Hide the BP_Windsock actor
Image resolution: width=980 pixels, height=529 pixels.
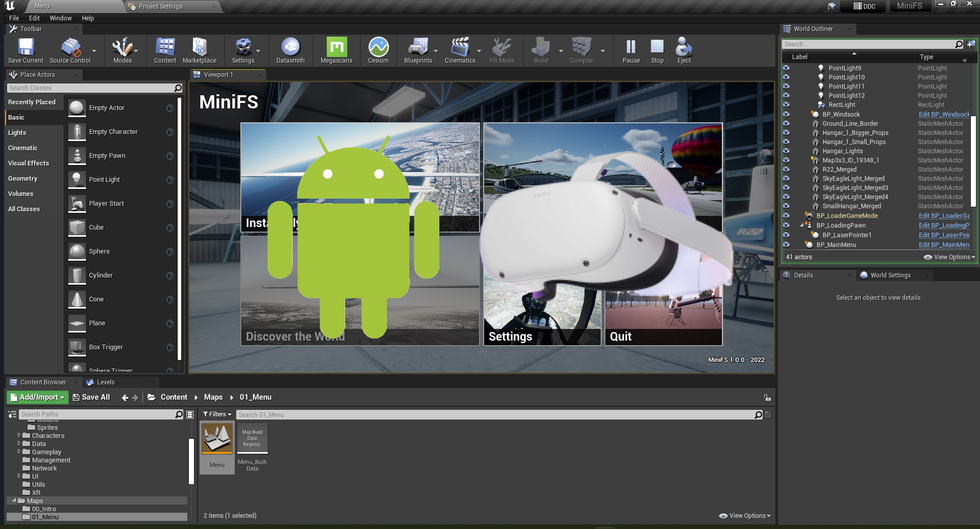point(786,114)
